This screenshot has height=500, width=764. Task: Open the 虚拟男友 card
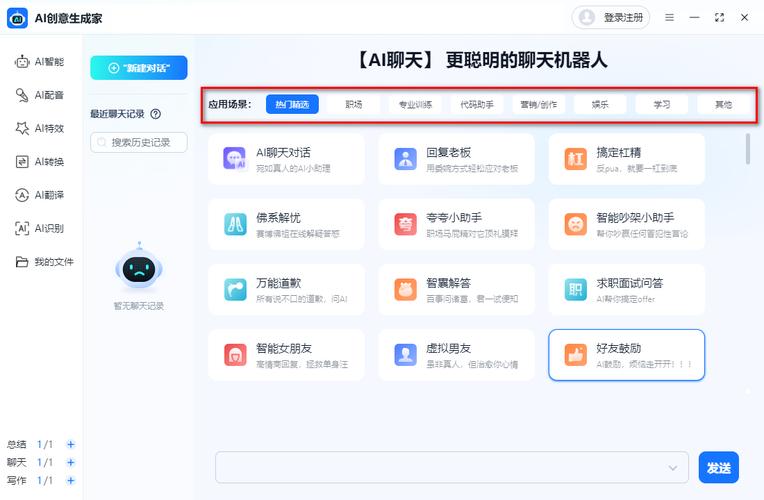[x=457, y=355]
